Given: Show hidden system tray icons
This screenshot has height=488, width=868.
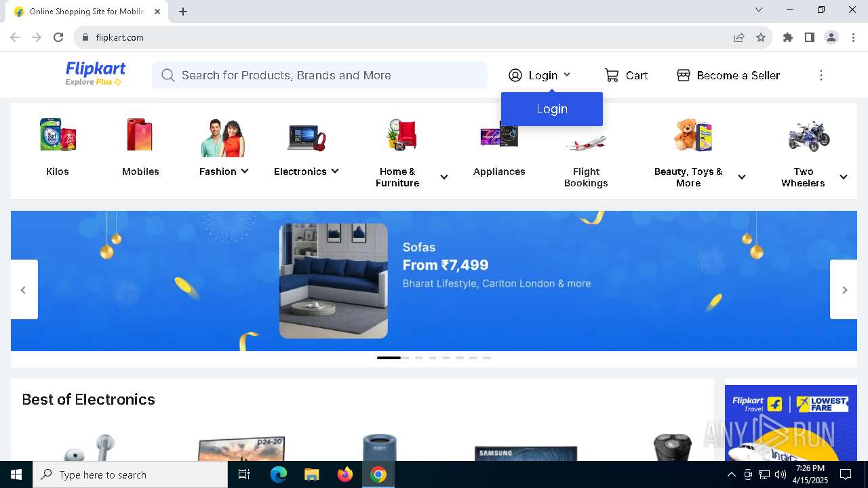Looking at the screenshot, I should point(731,474).
